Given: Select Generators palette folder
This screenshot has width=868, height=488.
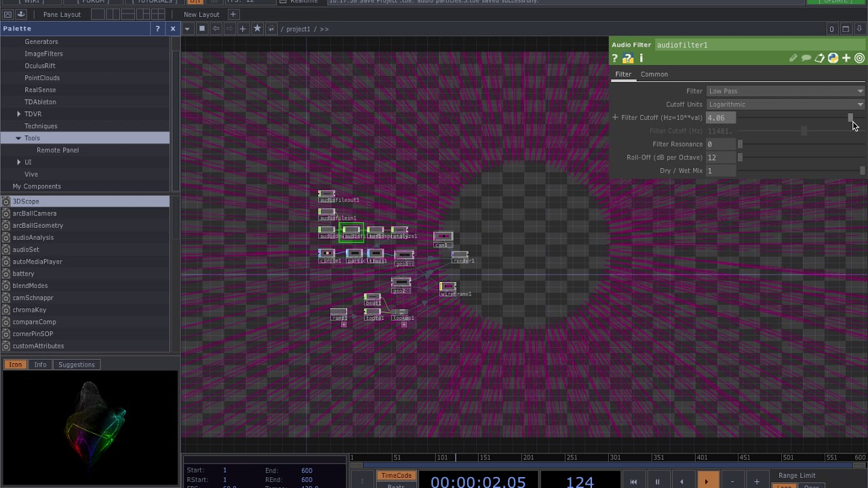Looking at the screenshot, I should [x=41, y=41].
